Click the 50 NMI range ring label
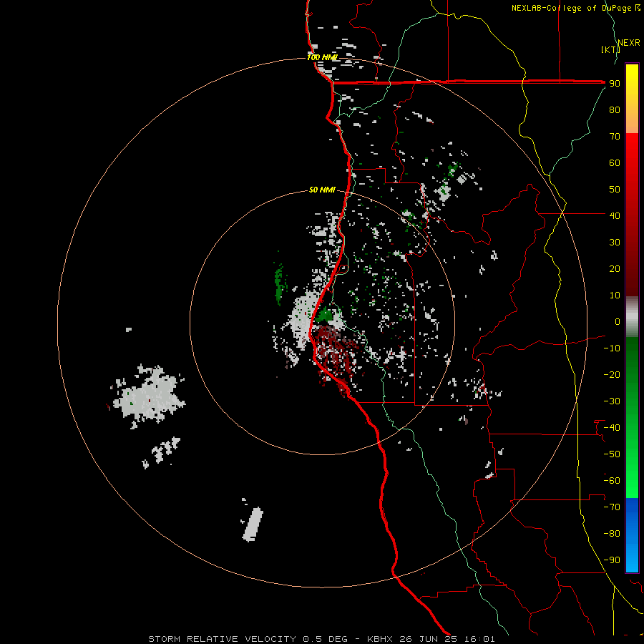 click(x=322, y=190)
